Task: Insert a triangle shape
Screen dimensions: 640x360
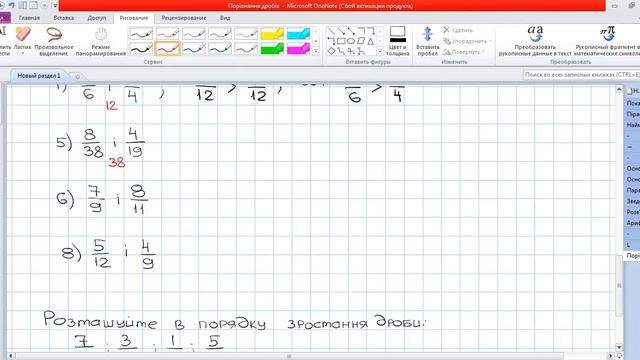Action: click(371, 41)
